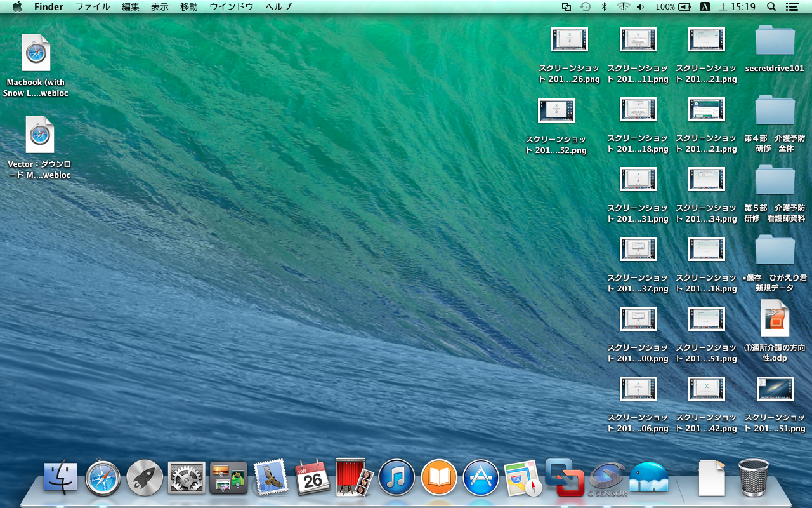Open the ファイル menu
This screenshot has height=508, width=812.
click(x=92, y=7)
